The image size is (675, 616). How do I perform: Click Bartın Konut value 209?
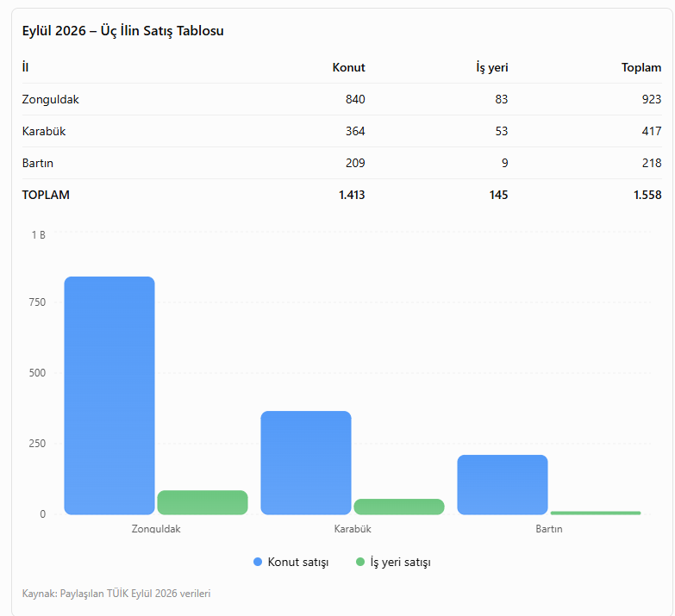point(355,163)
